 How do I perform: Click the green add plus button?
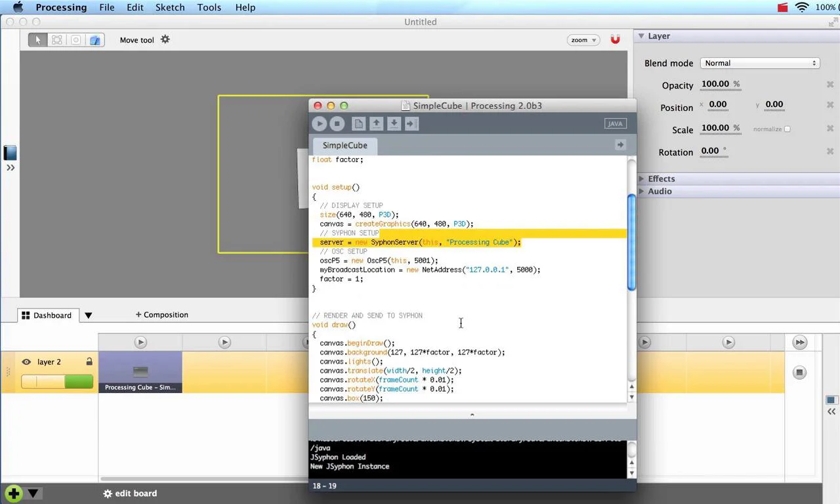[x=14, y=493]
